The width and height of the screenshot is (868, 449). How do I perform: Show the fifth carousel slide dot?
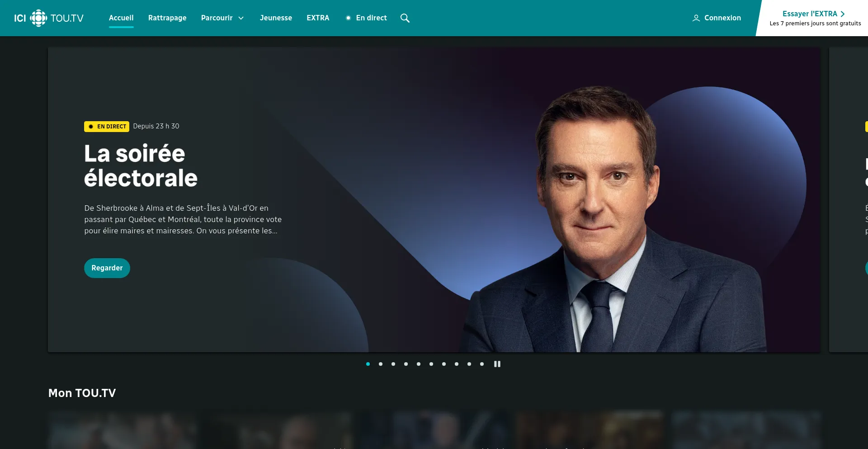tap(419, 364)
